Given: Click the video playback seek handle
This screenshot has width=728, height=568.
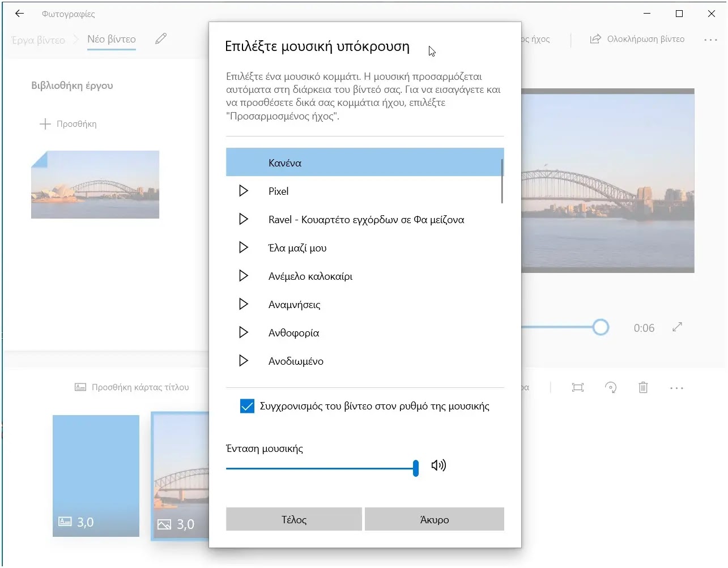Looking at the screenshot, I should click(601, 327).
